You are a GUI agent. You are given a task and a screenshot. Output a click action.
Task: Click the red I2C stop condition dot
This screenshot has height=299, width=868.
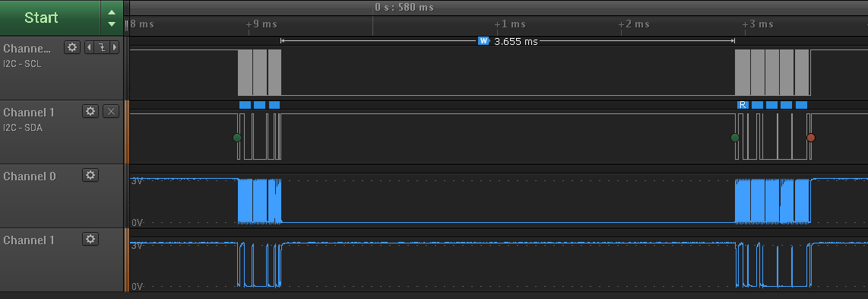pos(811,137)
